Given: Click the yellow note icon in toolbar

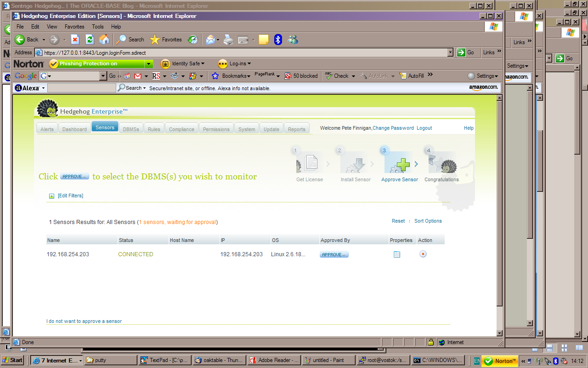Looking at the screenshot, I should 263,40.
